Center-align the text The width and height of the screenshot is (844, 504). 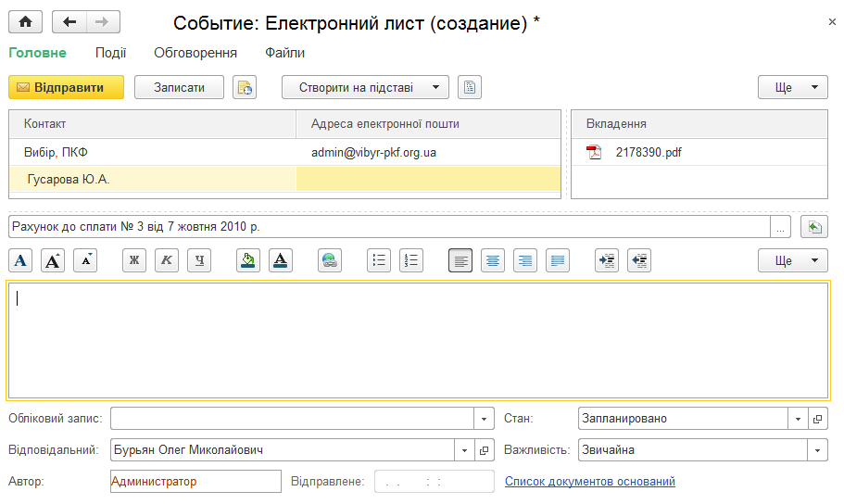pos(493,260)
